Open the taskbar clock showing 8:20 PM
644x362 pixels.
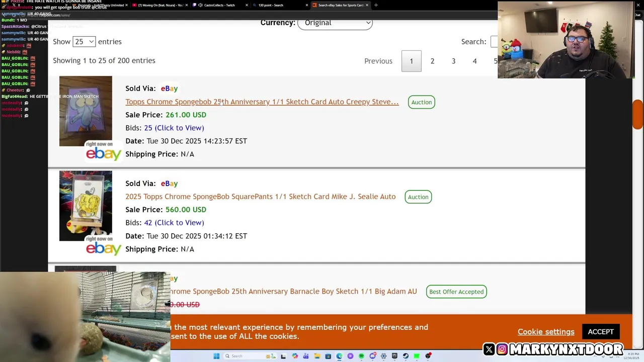tap(632, 356)
